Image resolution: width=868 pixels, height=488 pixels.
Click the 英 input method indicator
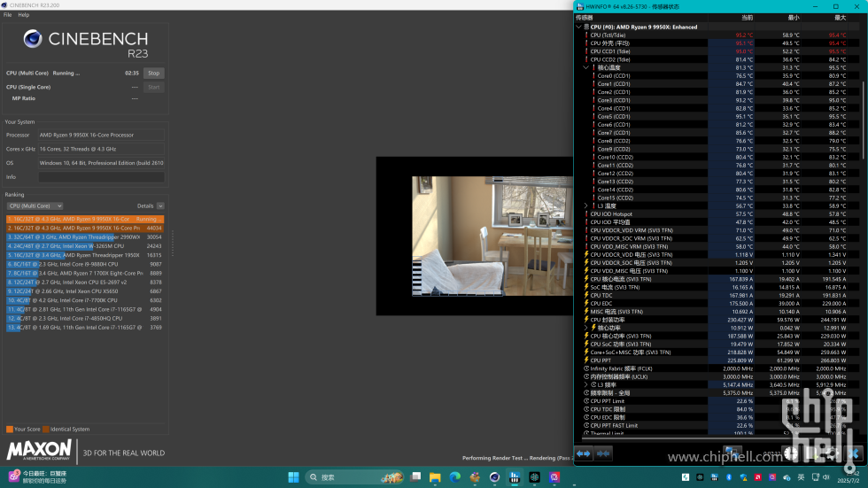801,477
